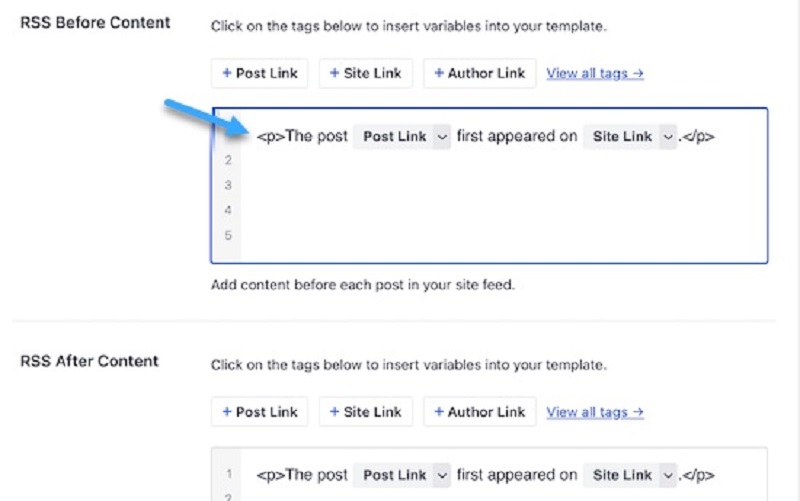Click Site Link button under RSS Before Content

coord(365,73)
